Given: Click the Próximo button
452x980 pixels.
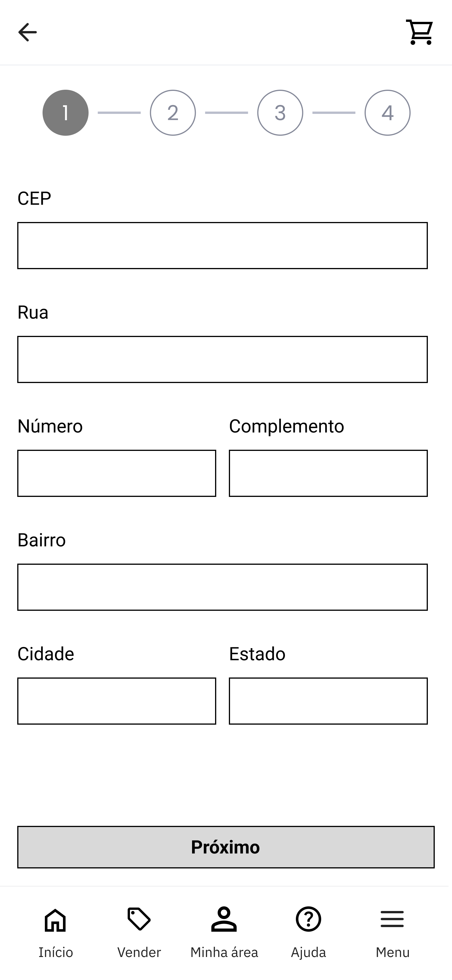Looking at the screenshot, I should [x=226, y=847].
